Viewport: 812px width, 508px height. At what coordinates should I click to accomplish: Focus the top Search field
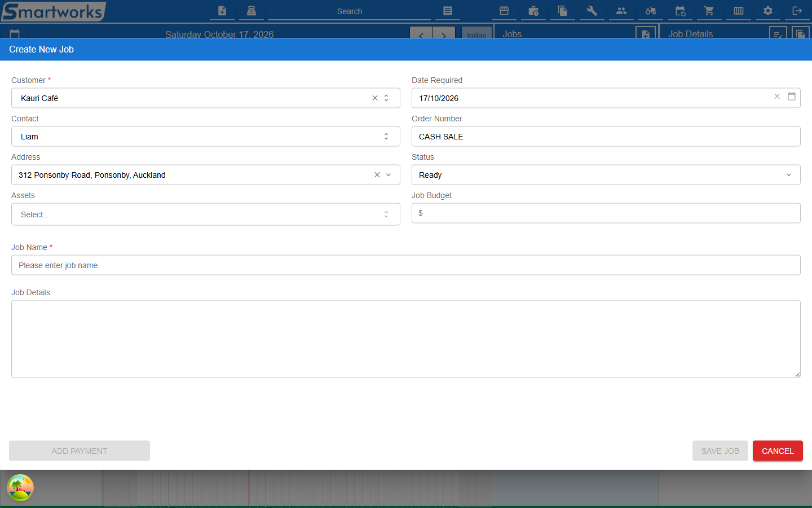click(x=350, y=11)
